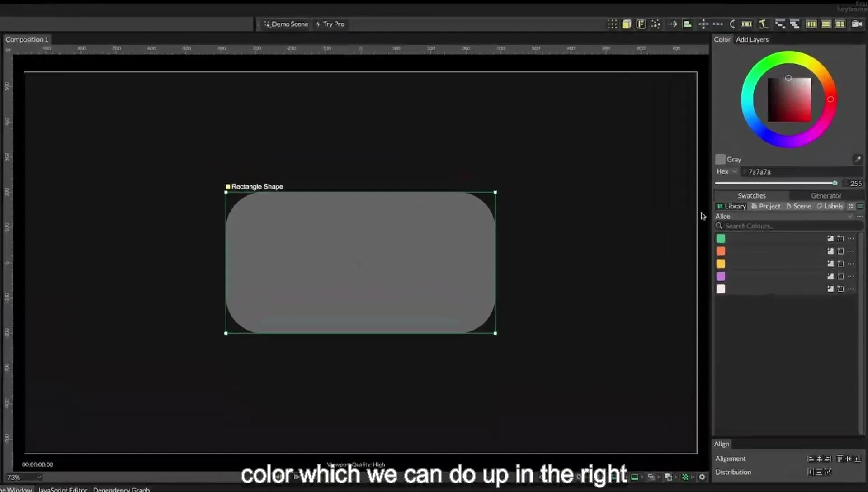This screenshot has height=492, width=868.
Task: Click the dotted grid icon in the top toolbar
Action: (612, 24)
